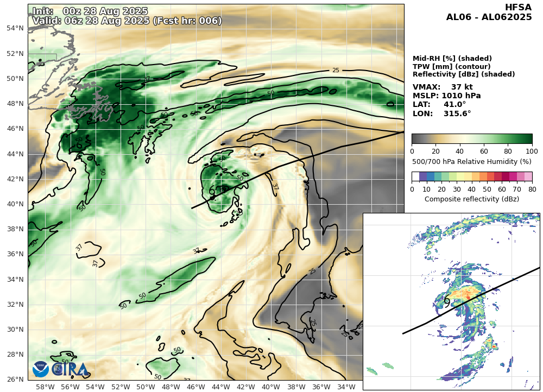This screenshot has height=392, width=543.
Task: Click the 34°N latitude label
Action: pos(15,279)
